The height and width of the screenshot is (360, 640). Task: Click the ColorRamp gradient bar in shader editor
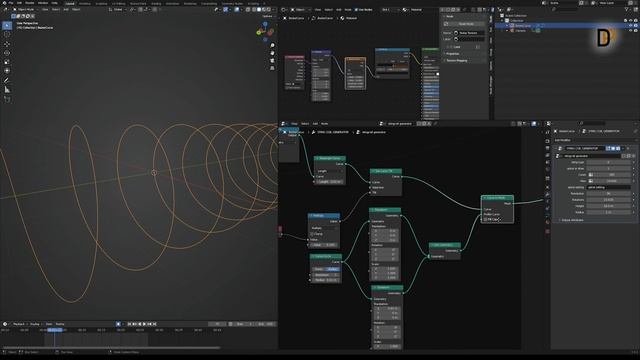pyautogui.click(x=392, y=65)
